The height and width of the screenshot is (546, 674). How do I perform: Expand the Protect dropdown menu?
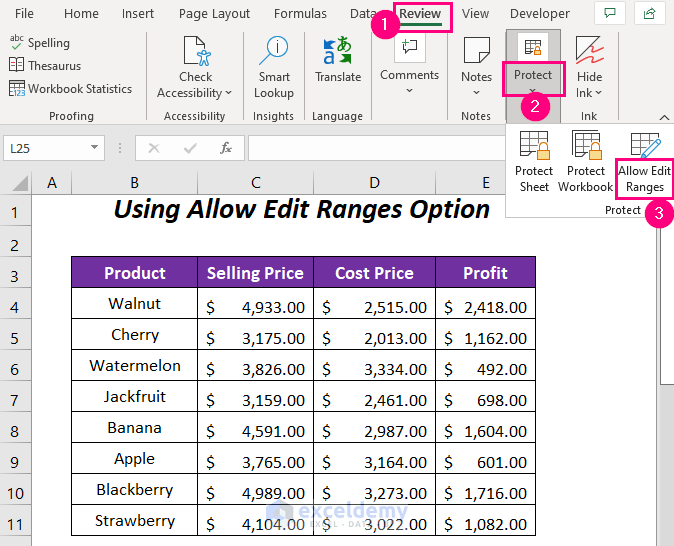[x=533, y=90]
